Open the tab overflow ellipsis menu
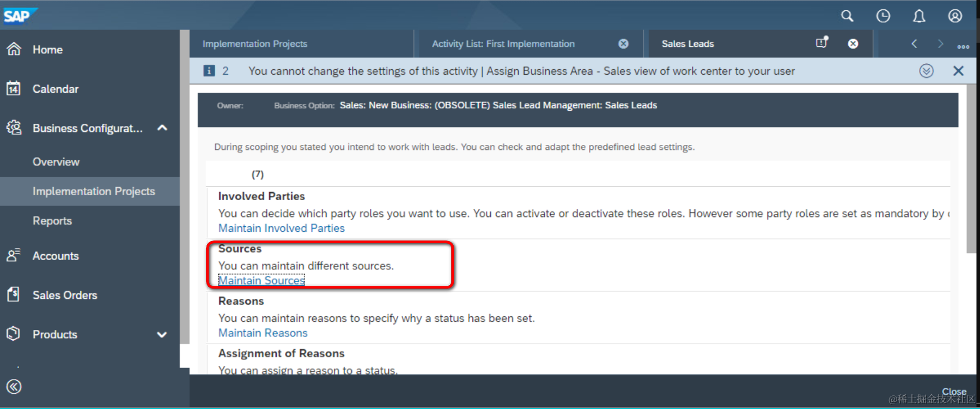 pos(963,46)
